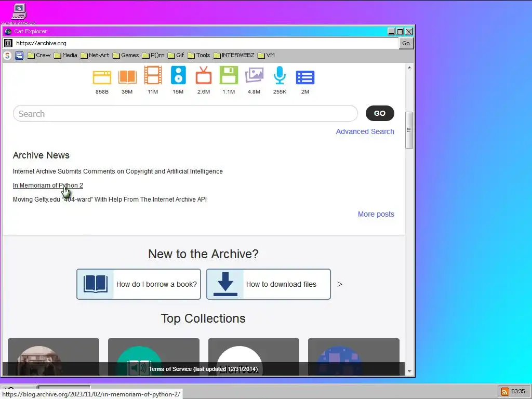Image resolution: width=532 pixels, height=399 pixels.
Task: Maximize the Cat Explorer window
Action: (401, 32)
